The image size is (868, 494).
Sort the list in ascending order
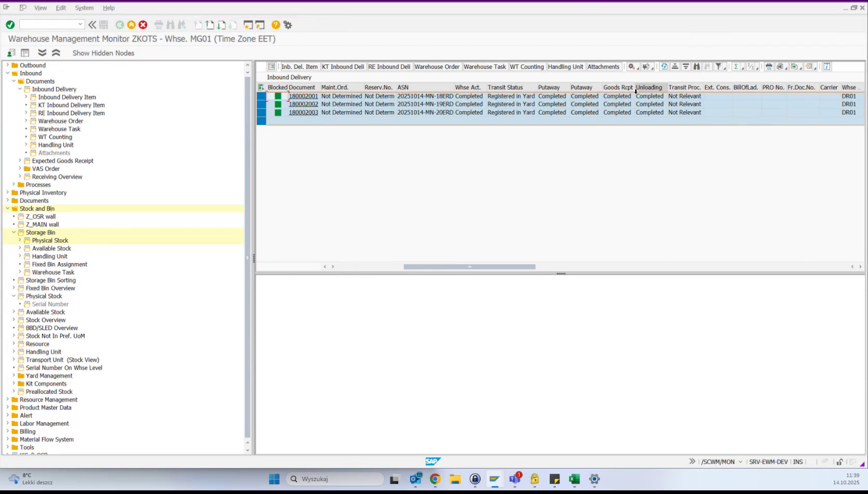click(x=676, y=67)
